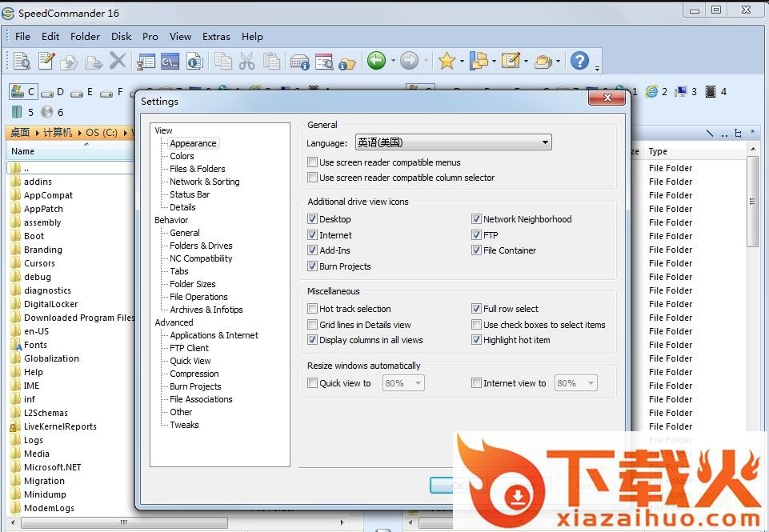Click the find files icon with magnifier window
769x532 pixels.
click(324, 62)
